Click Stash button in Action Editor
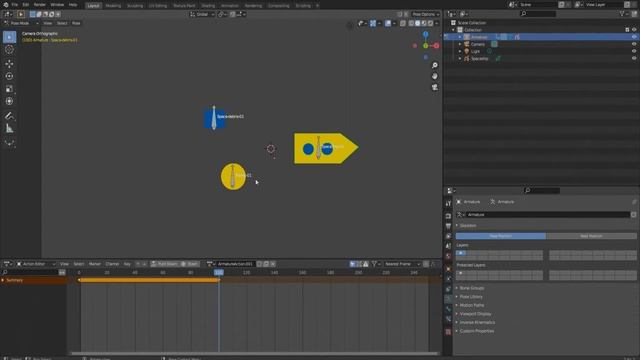Viewport: 640px width, 360px height. pyautogui.click(x=190, y=264)
